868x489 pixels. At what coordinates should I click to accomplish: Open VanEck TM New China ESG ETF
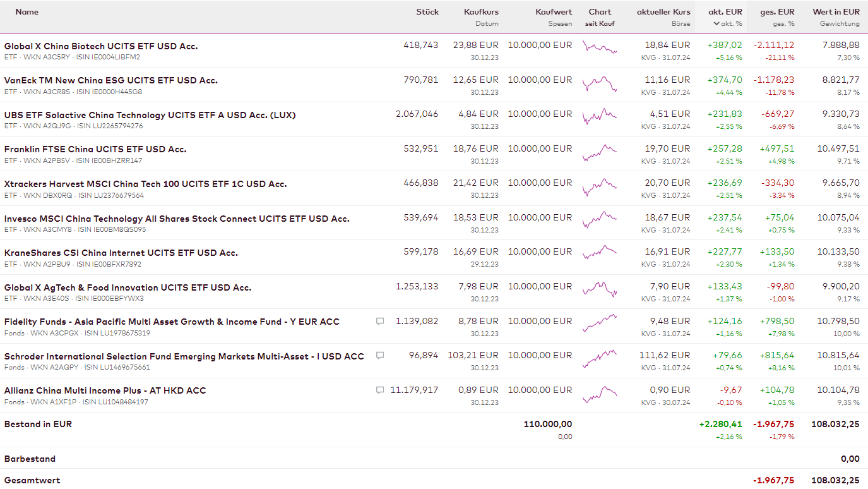[x=111, y=80]
